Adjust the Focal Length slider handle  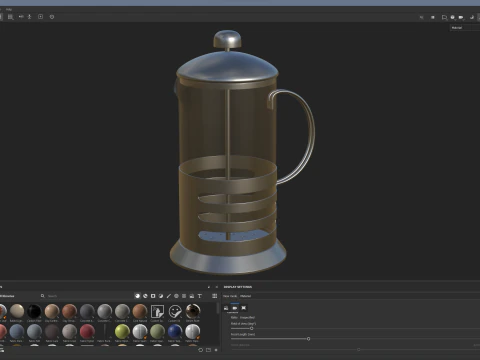tap(308, 339)
